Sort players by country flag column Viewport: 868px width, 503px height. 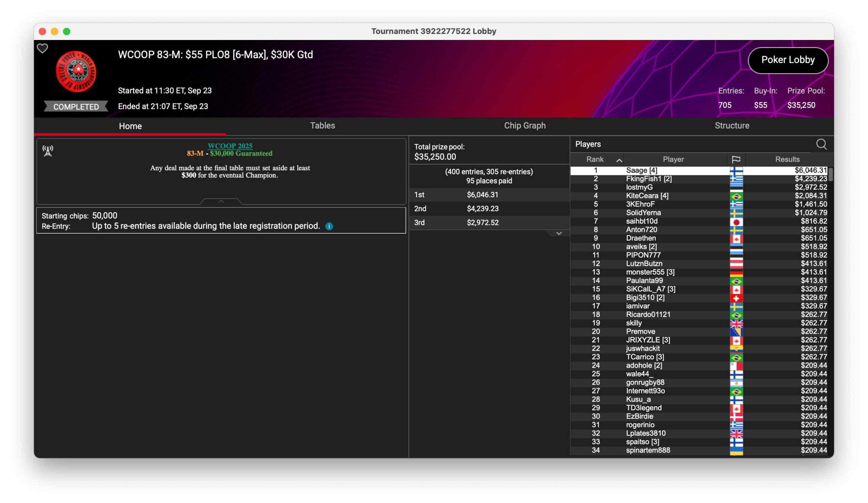(736, 159)
